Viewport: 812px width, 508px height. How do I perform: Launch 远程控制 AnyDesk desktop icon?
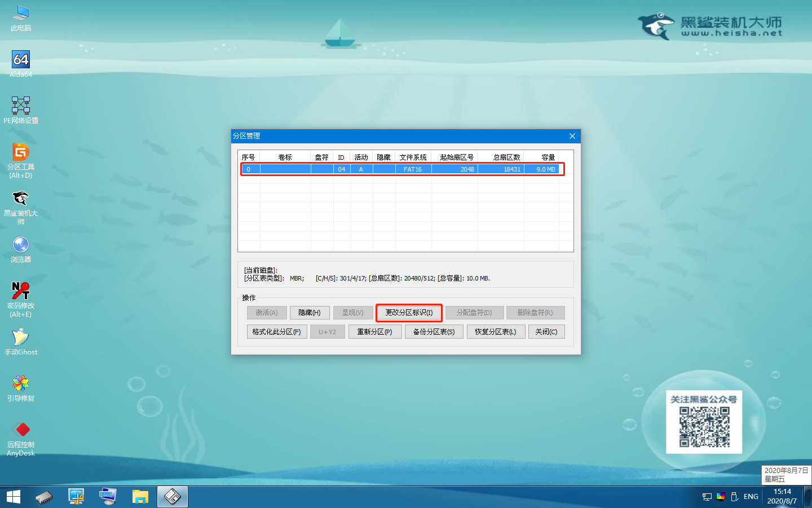coord(21,439)
